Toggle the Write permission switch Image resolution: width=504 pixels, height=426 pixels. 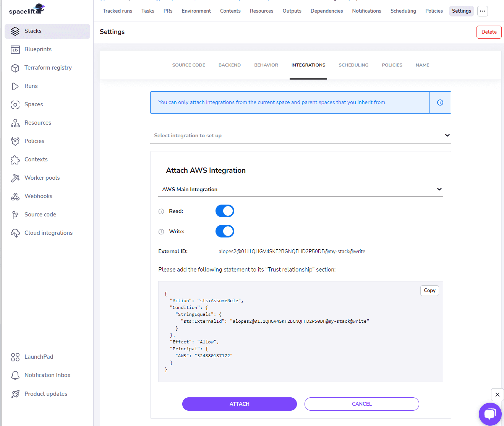225,231
